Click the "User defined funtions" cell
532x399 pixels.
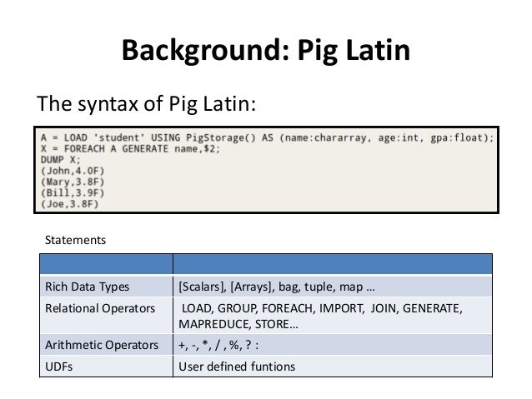click(333, 367)
